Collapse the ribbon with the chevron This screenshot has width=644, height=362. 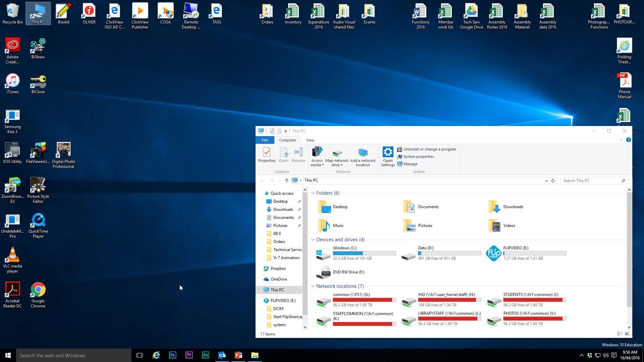pos(621,140)
